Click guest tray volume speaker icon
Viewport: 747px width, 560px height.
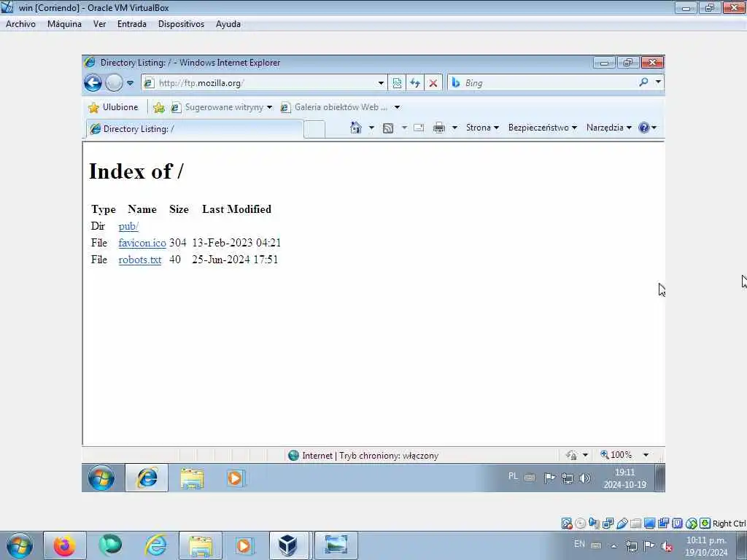[x=584, y=478]
